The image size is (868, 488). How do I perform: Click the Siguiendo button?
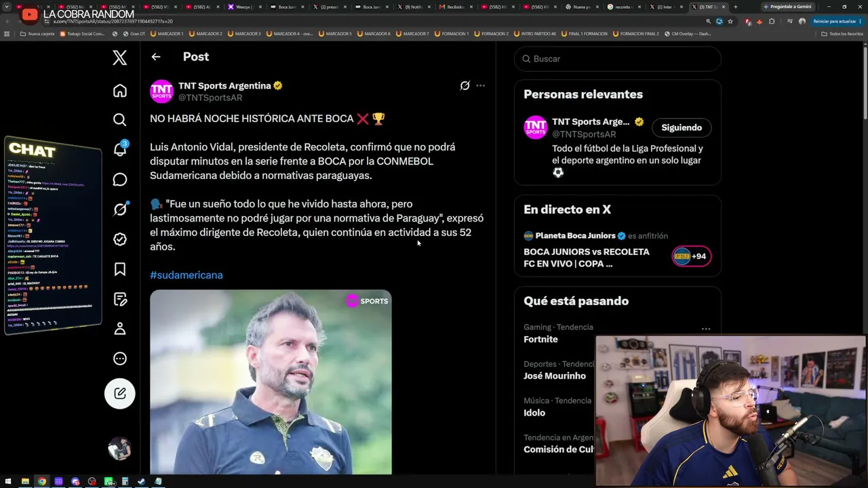tap(682, 127)
